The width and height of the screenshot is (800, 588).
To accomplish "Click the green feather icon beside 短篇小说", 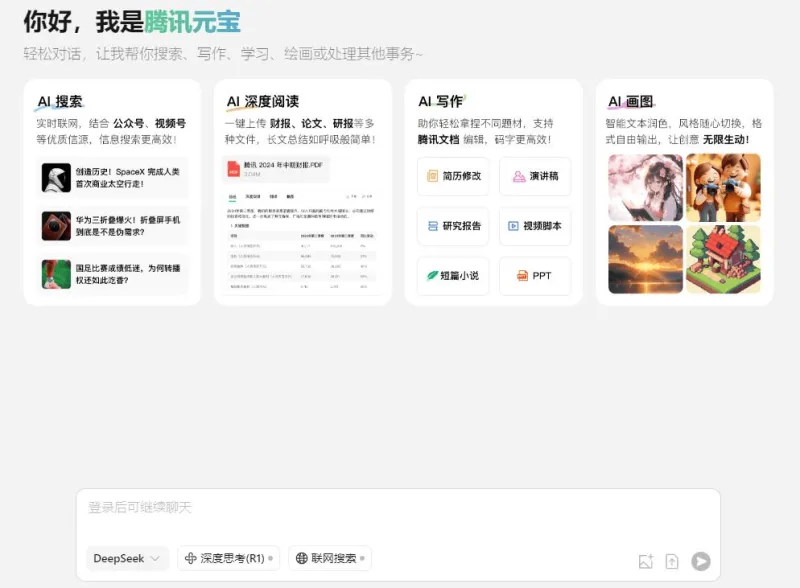I will pos(433,276).
